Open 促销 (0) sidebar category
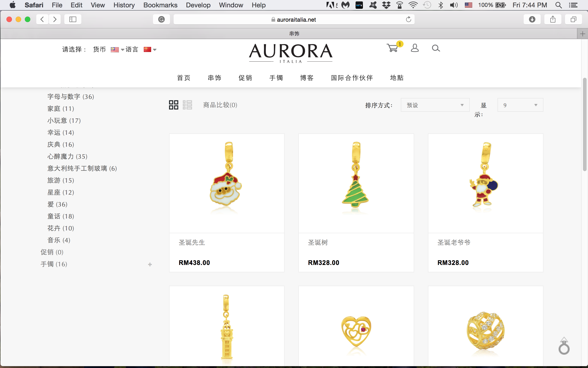Image resolution: width=588 pixels, height=368 pixels. click(52, 252)
